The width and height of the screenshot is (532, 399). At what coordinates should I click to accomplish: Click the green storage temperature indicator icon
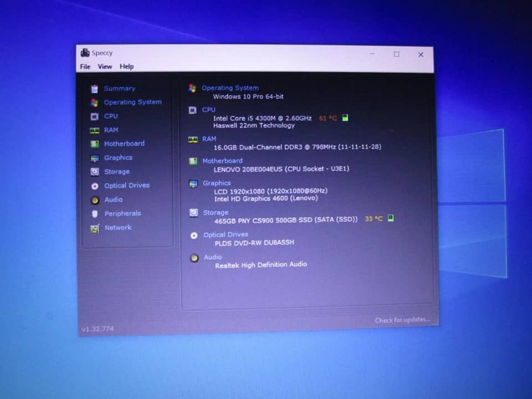[391, 218]
